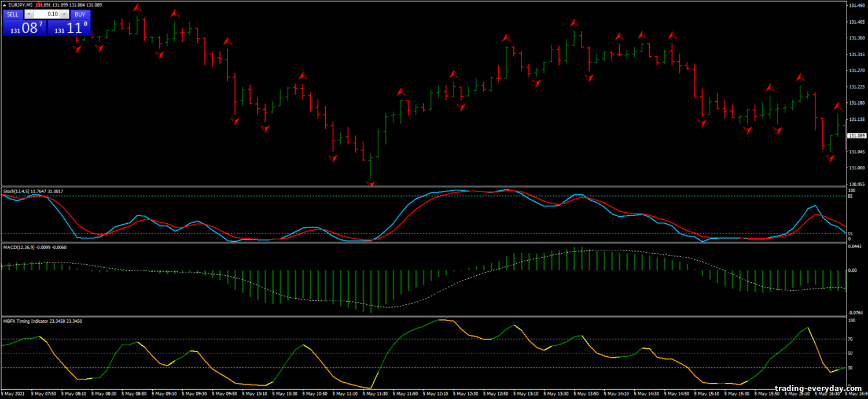Click the current price tag 131.089

856,136
